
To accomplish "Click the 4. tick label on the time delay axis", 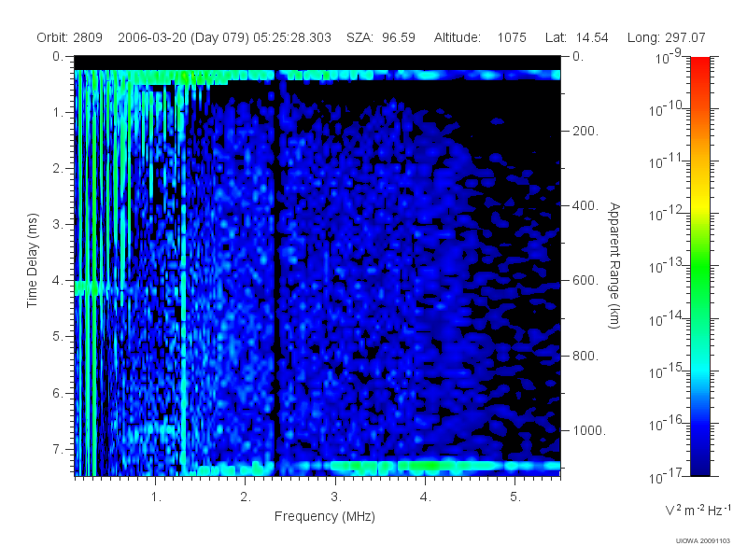I will click(58, 280).
